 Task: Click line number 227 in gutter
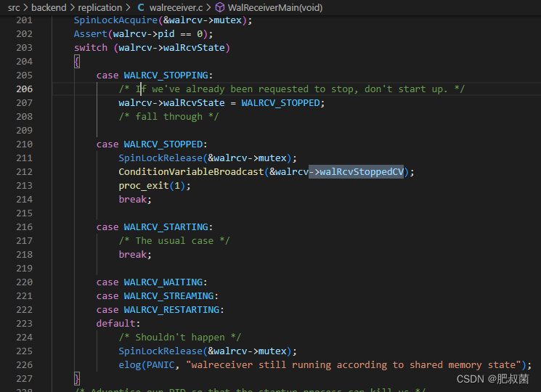tap(25, 379)
